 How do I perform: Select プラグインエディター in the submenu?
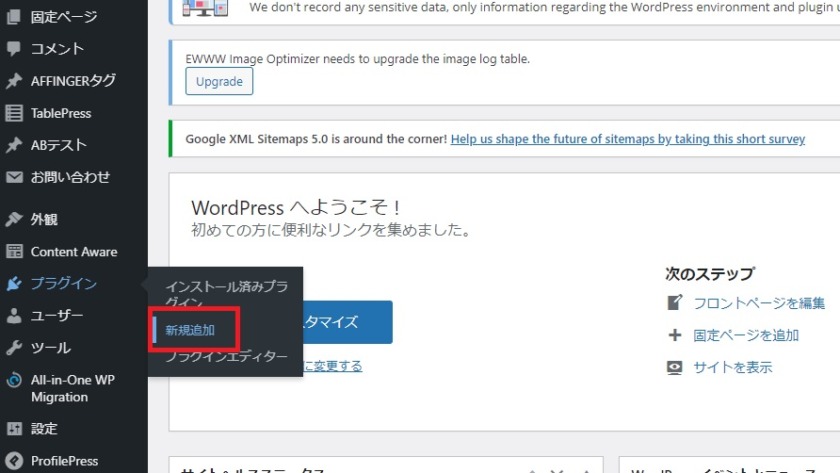tap(226, 356)
